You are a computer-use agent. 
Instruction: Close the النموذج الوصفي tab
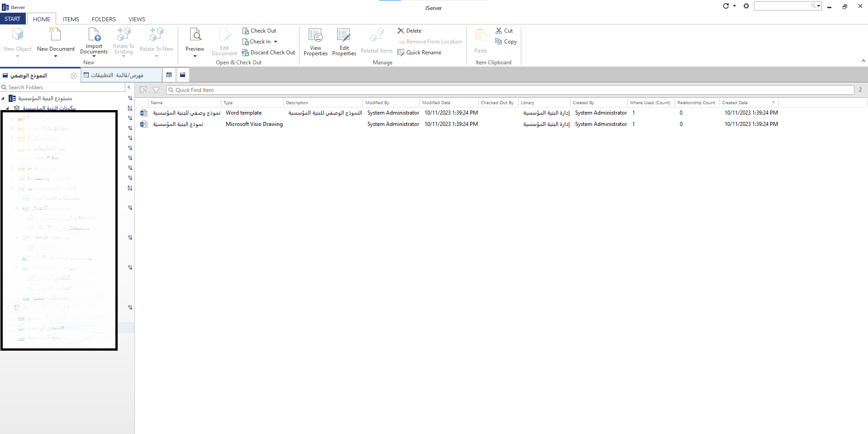74,76
